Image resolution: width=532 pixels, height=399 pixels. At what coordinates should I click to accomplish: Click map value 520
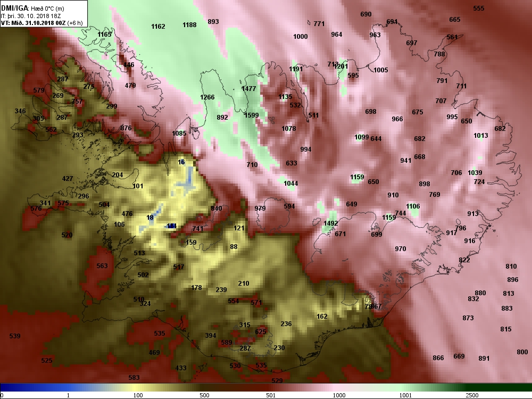[67, 235]
